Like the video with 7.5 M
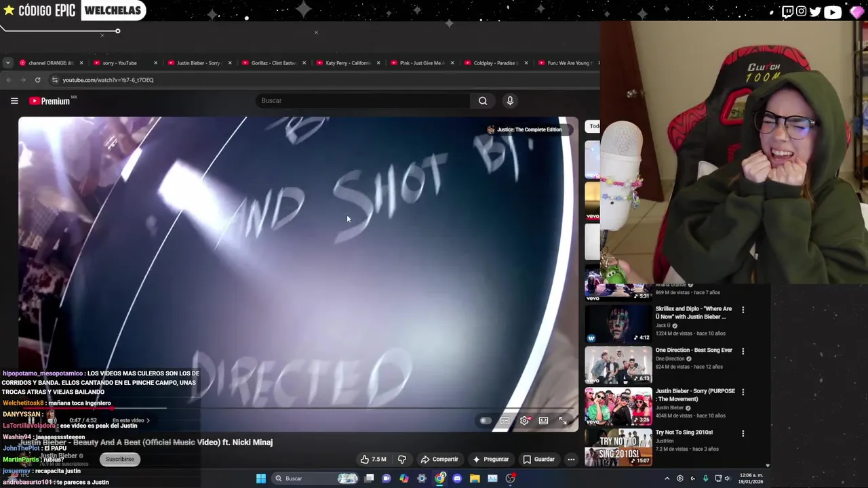This screenshot has width=868, height=488. pos(373,460)
